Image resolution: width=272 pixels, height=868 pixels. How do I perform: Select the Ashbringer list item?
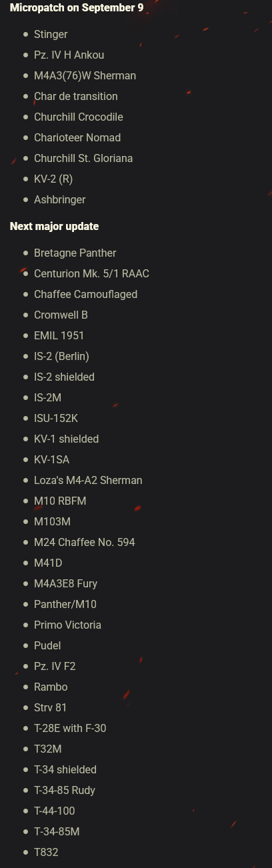click(60, 199)
